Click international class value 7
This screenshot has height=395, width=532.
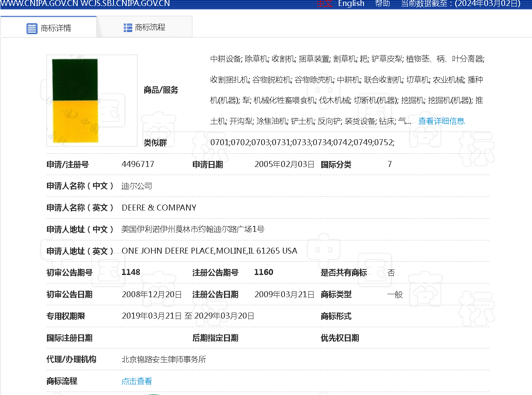pos(390,164)
